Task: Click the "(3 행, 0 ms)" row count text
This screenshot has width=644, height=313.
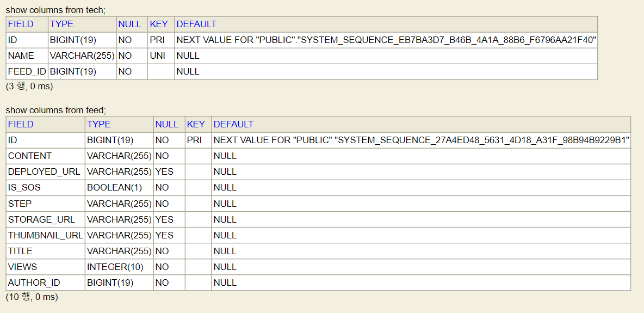Action: coord(29,86)
